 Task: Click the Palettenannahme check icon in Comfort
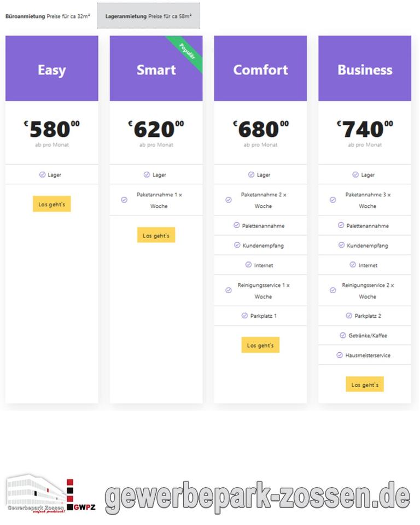click(237, 225)
